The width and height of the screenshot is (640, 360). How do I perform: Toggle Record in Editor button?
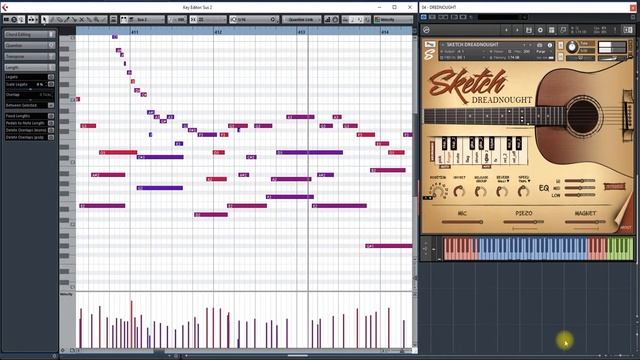21,19
